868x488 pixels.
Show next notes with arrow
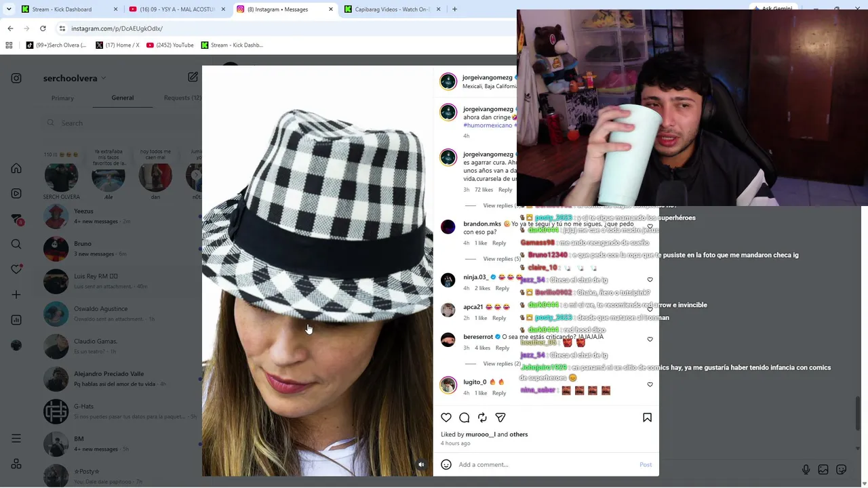coord(196,175)
